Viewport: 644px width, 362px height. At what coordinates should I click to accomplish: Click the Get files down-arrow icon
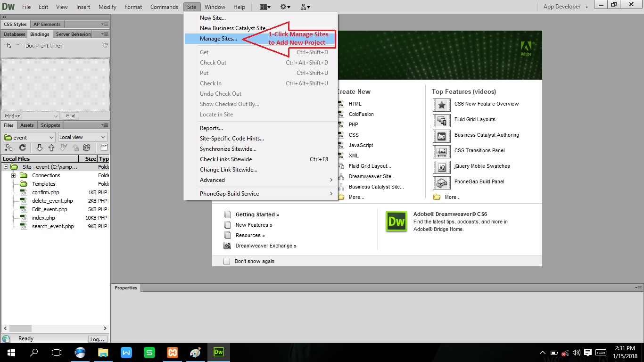[x=40, y=148]
